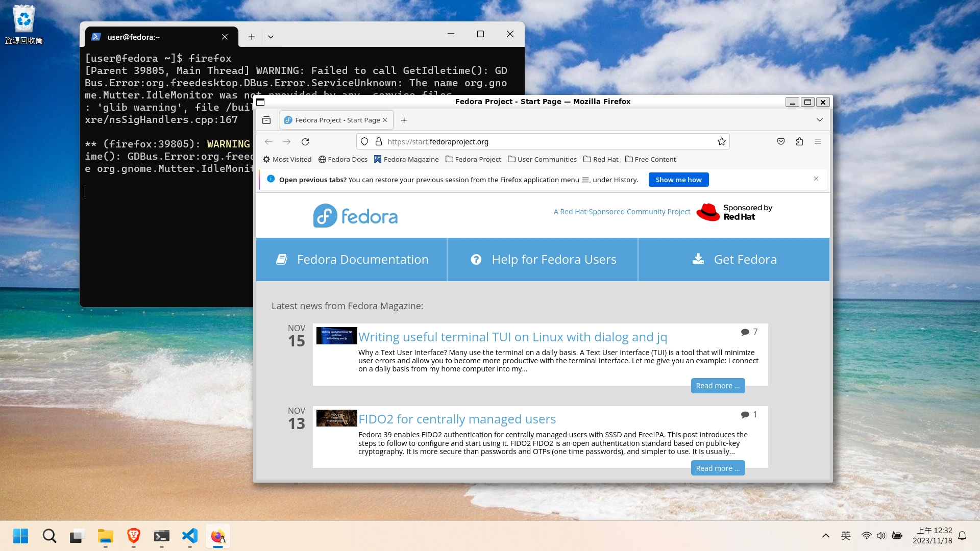This screenshot has height=551, width=980.
Task: Open the Save to Pocket icon
Action: pyautogui.click(x=780, y=142)
